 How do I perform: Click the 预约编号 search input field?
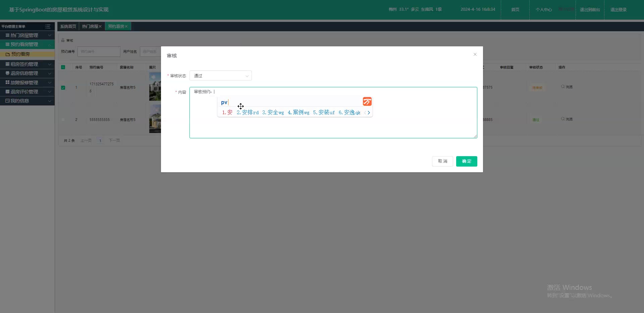tap(99, 51)
